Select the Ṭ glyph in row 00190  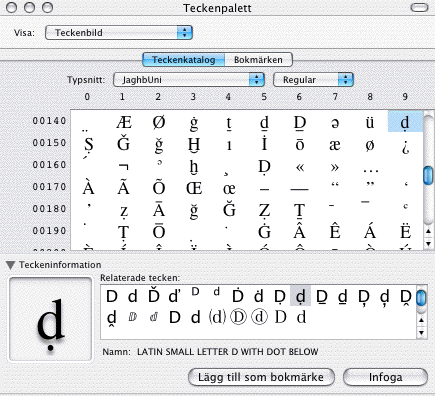124,233
